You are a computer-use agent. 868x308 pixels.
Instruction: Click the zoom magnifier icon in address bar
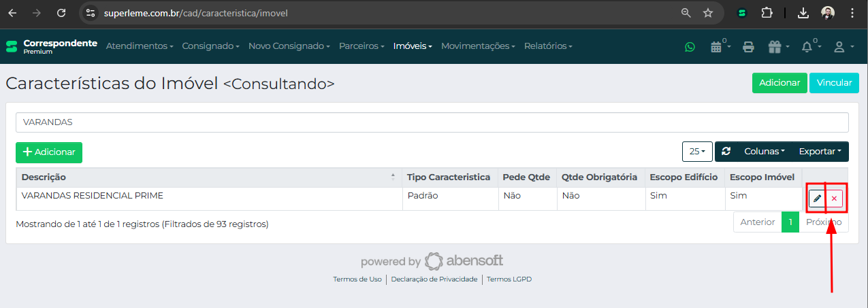pos(686,13)
